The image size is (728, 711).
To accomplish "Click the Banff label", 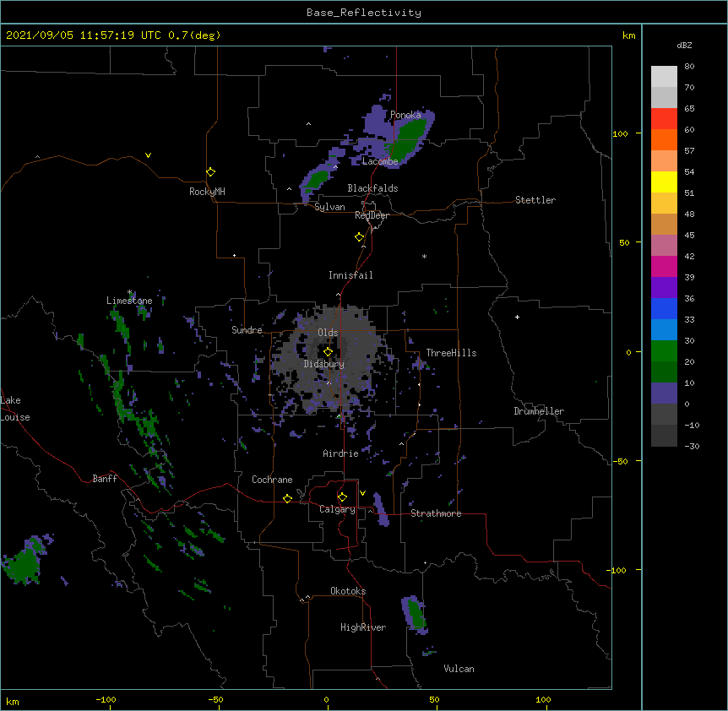I will (x=105, y=479).
